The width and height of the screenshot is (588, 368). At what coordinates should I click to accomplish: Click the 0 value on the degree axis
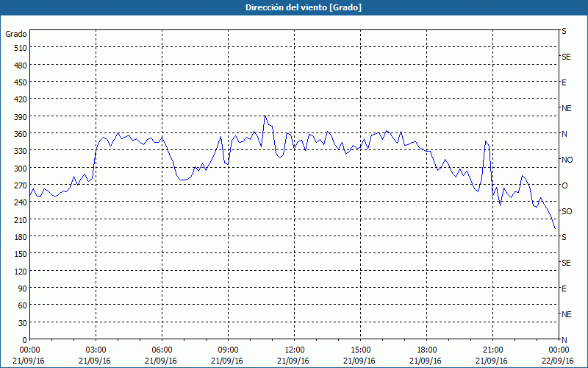[x=25, y=340]
